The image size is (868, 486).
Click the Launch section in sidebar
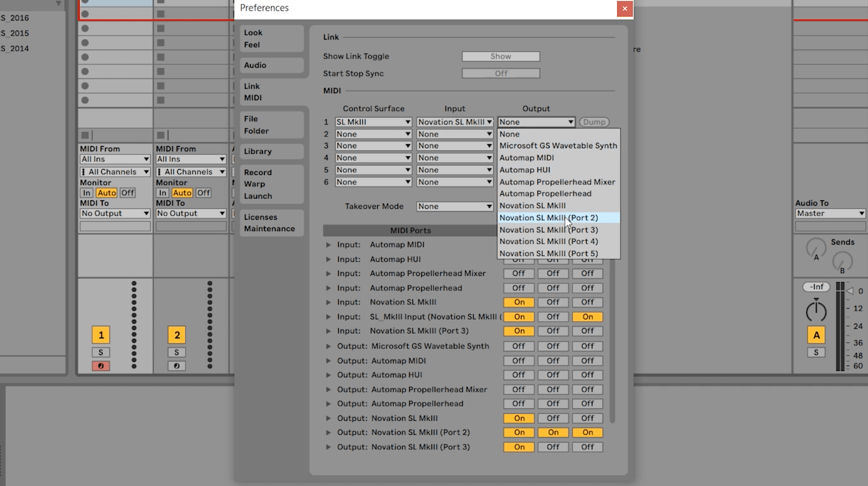click(258, 196)
